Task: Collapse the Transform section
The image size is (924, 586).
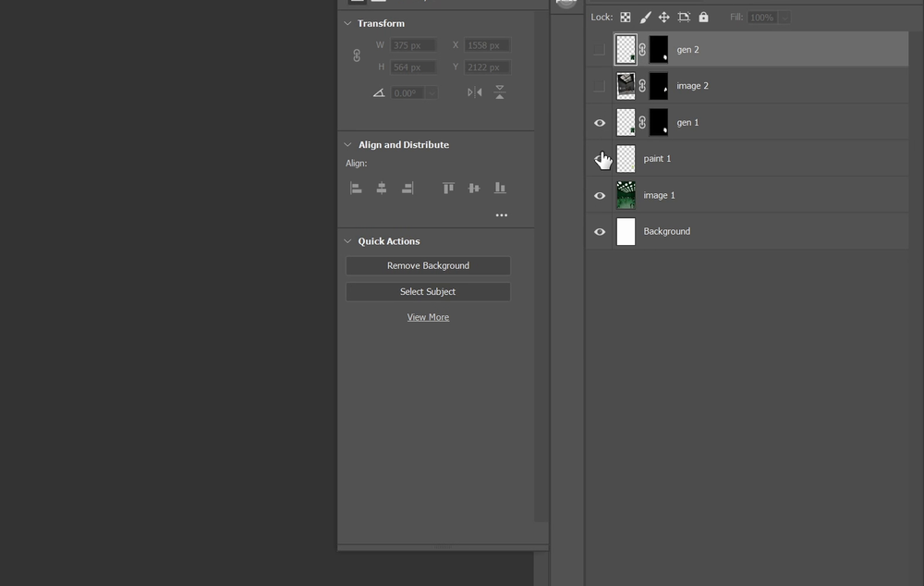Action: pos(347,24)
